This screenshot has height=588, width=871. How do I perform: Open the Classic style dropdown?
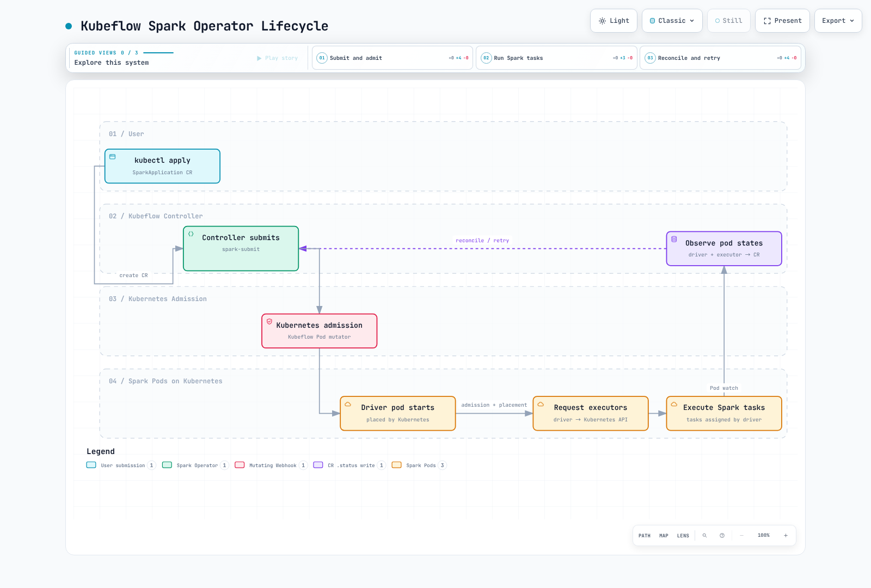[x=672, y=21]
